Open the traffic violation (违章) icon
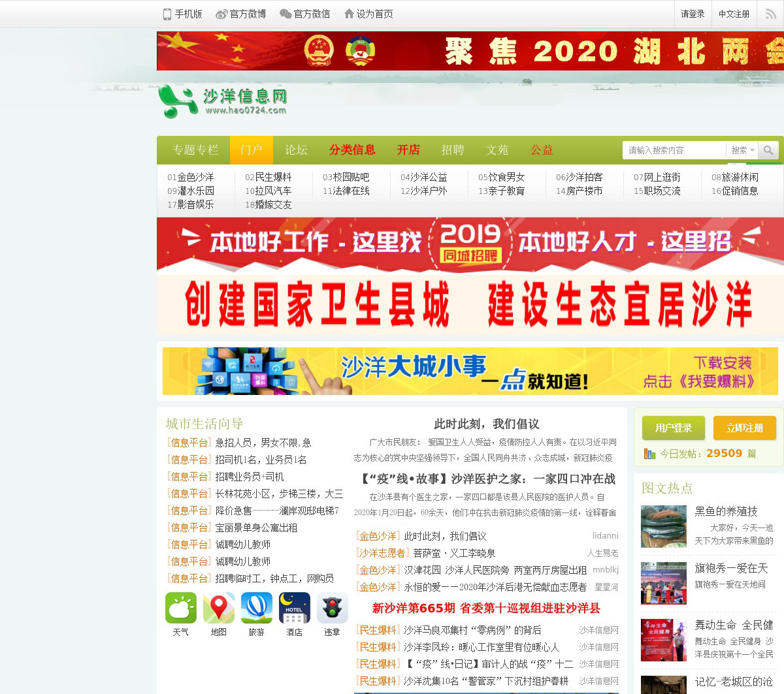The height and width of the screenshot is (694, 784). 333,608
